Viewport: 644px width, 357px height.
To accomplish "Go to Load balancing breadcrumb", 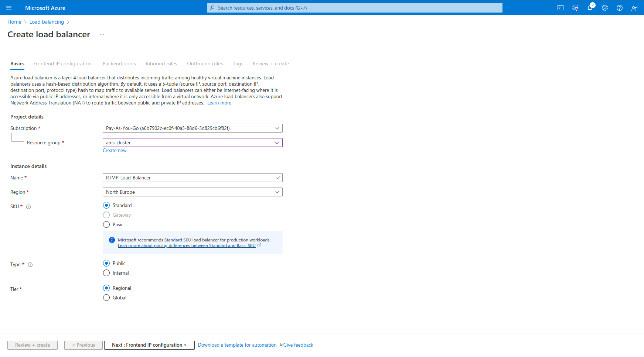I will pyautogui.click(x=47, y=22).
